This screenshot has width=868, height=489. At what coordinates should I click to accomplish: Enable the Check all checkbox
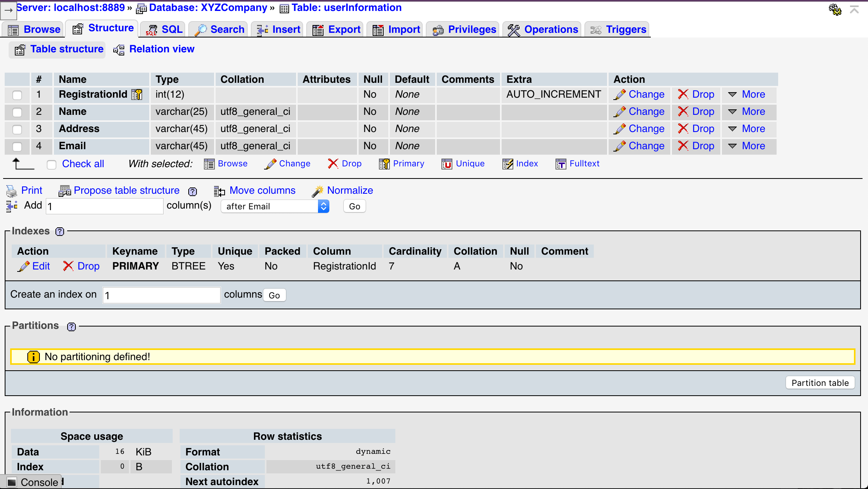click(x=52, y=164)
